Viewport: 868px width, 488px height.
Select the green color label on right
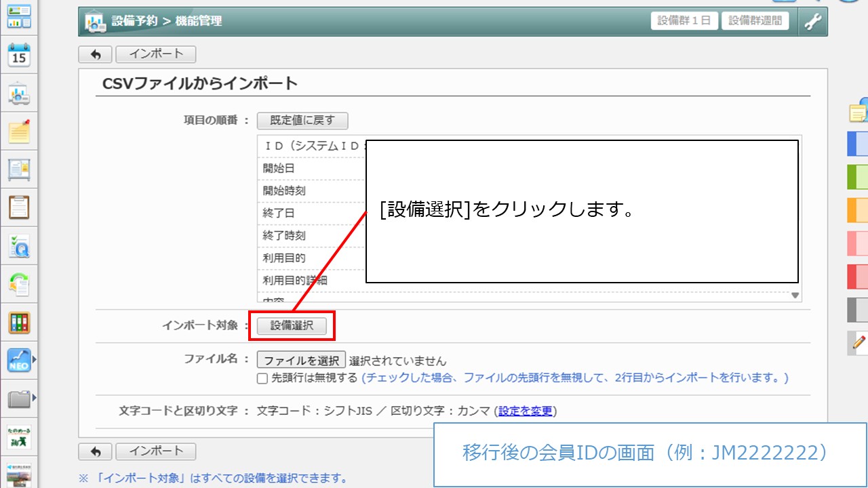tap(858, 176)
